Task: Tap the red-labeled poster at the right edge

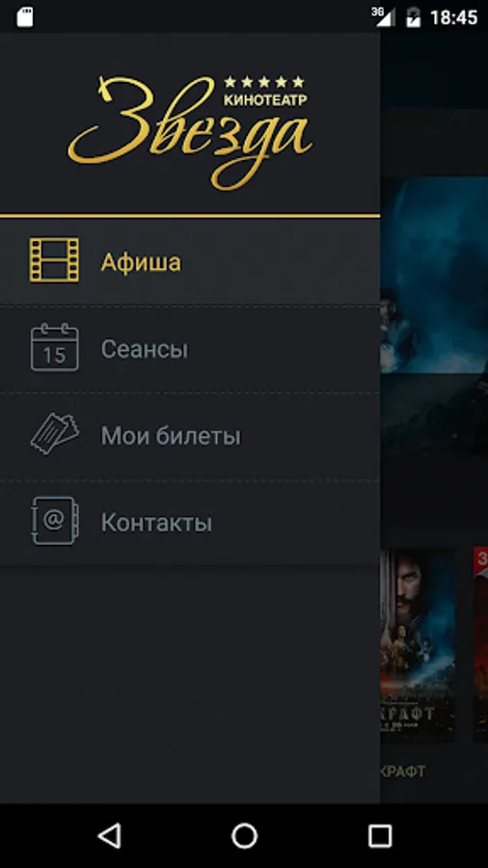Action: pyautogui.click(x=481, y=645)
